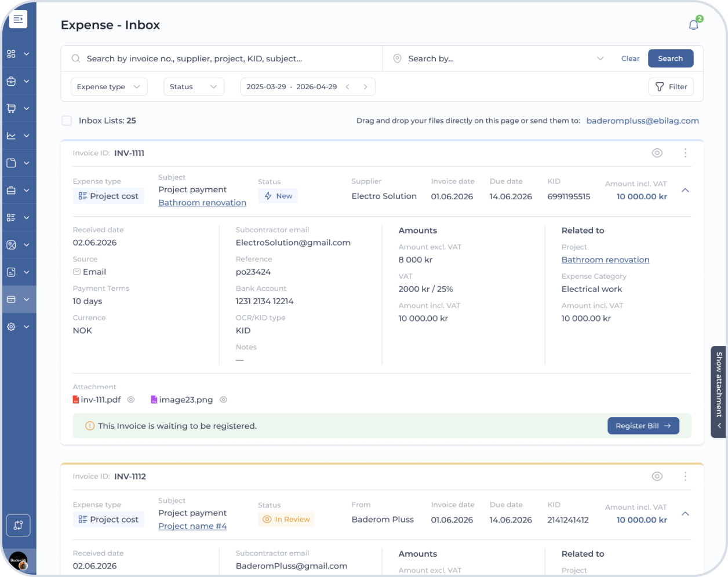Collapse the INV-1111 invoice details
Viewport: 728px width, 577px height.
(x=685, y=191)
